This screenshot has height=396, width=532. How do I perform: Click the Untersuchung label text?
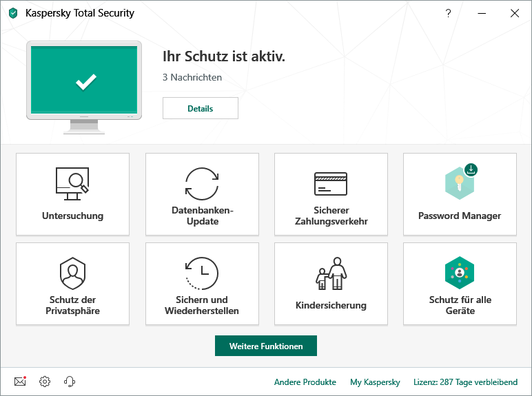[x=72, y=216]
